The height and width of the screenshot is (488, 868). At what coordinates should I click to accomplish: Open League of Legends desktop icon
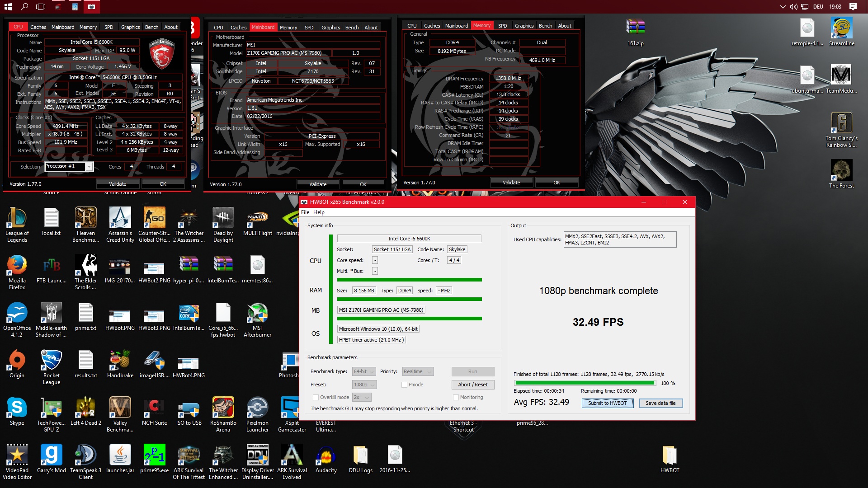tap(17, 225)
